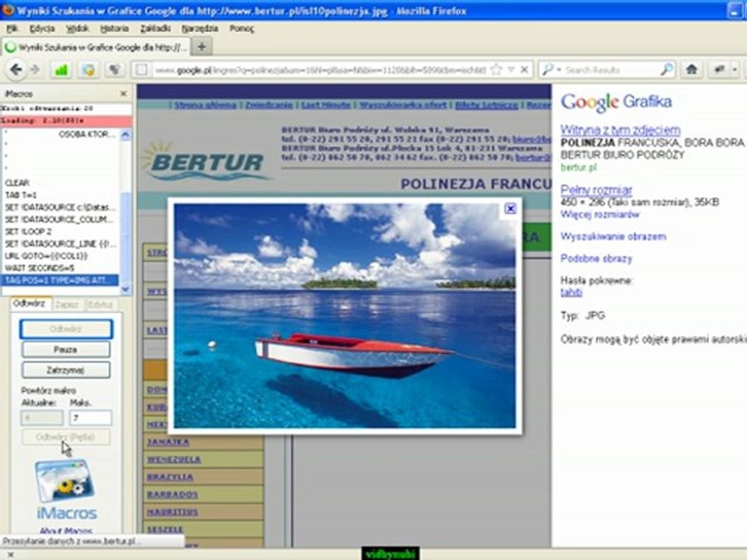
Task: Select the SET !LOOP 2 macro line
Action: (61, 232)
